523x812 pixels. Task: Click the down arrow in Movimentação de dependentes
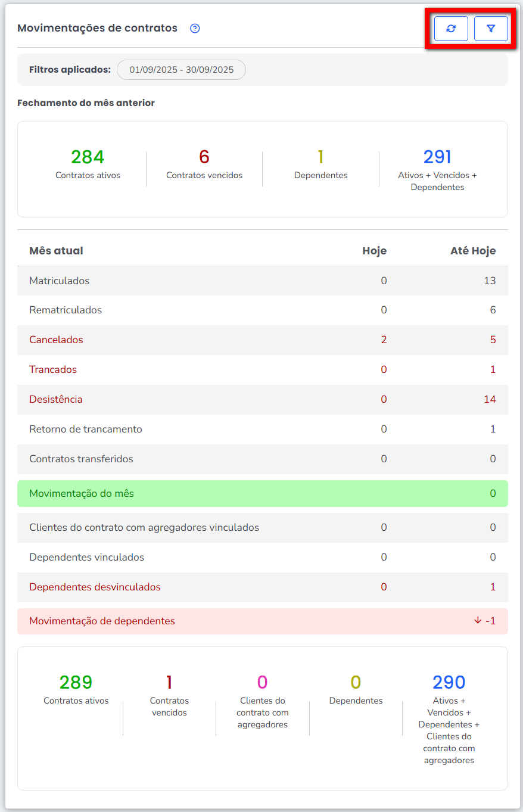pos(478,620)
